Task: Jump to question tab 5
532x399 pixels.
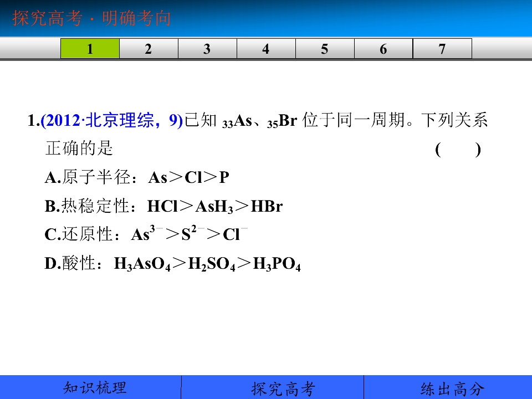Action: (x=325, y=49)
